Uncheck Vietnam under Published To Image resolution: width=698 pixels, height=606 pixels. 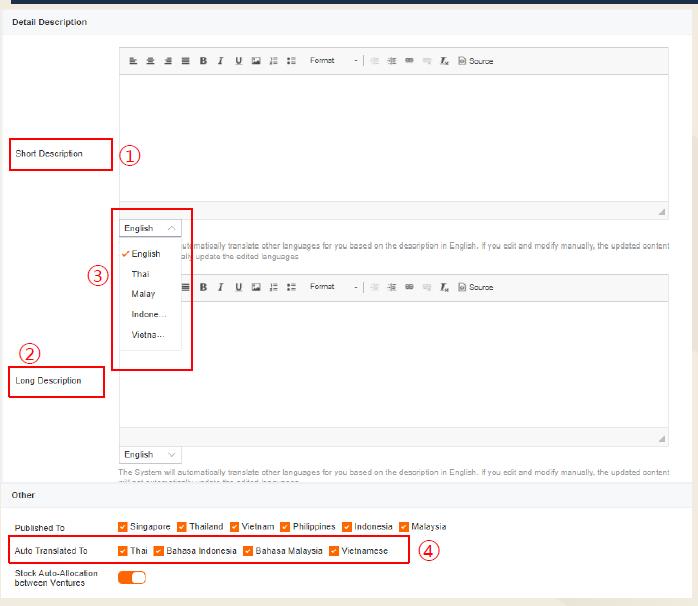(x=235, y=527)
